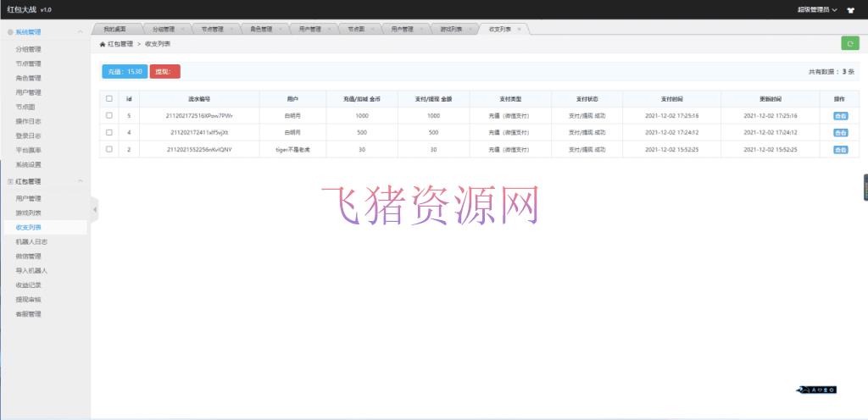Click the green refresh button
868x420 pixels.
coord(849,44)
